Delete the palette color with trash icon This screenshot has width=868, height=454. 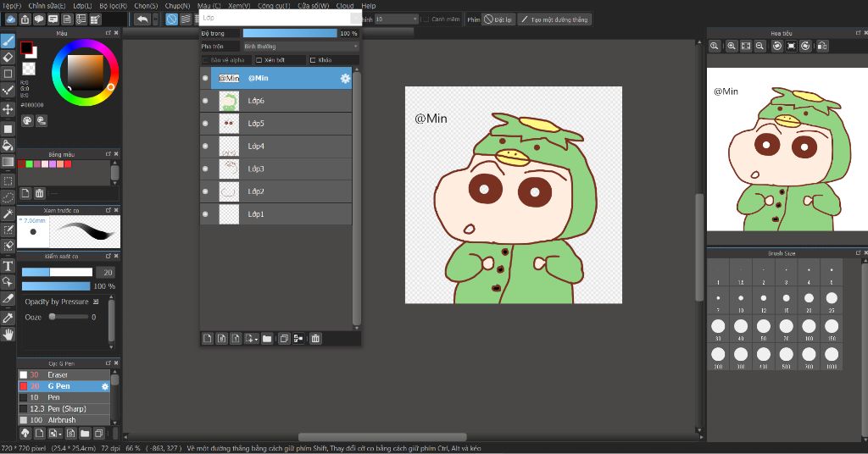[x=39, y=193]
